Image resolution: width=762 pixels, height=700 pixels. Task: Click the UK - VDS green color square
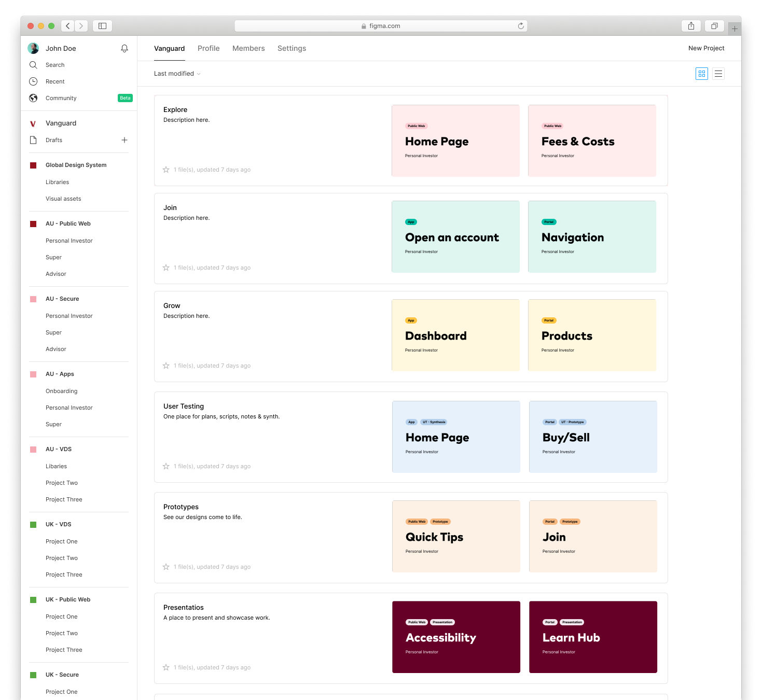click(33, 525)
